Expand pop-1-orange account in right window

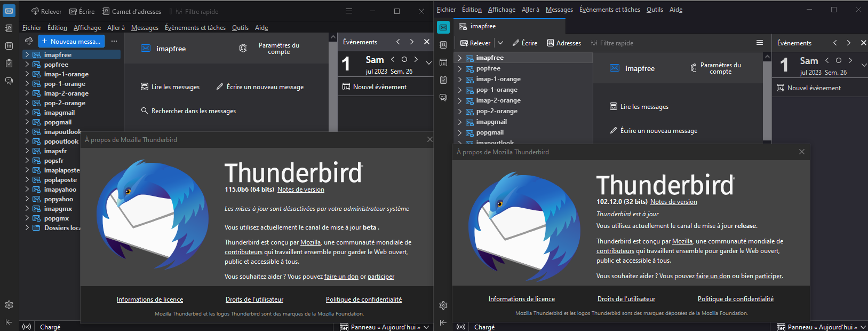click(x=459, y=90)
